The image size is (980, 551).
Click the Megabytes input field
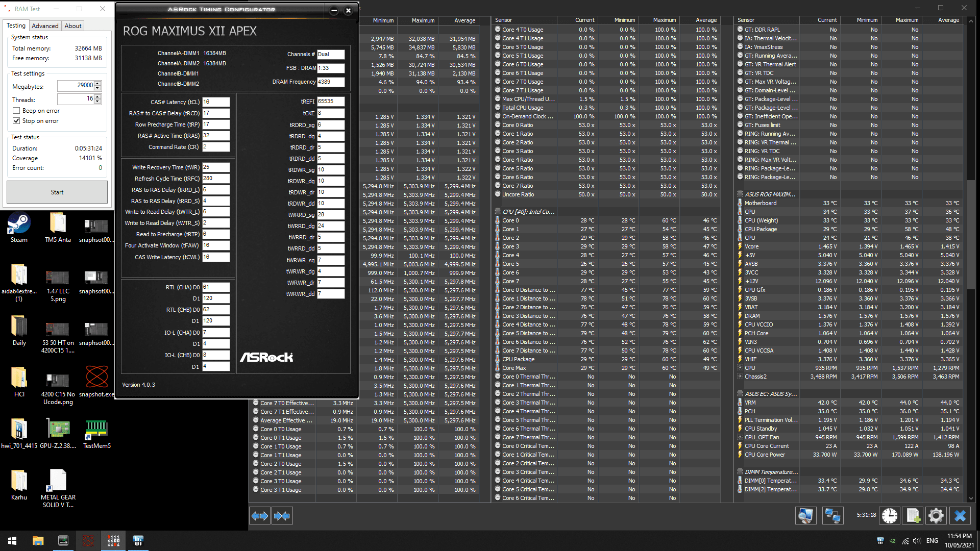pos(76,86)
